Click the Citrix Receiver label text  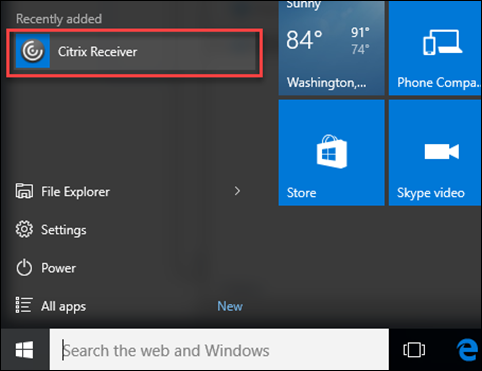[x=97, y=52]
